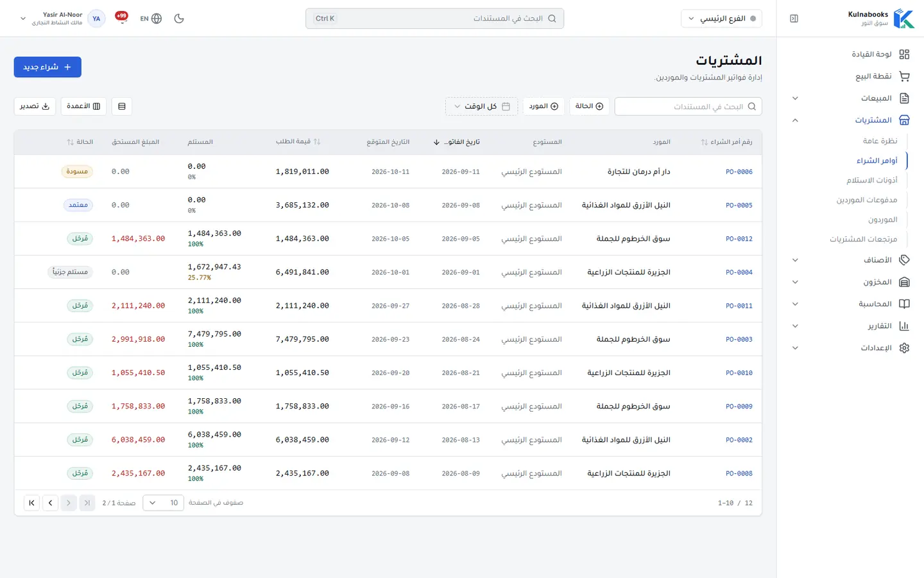
Task: Expand the المخزون menu
Action: tap(850, 282)
